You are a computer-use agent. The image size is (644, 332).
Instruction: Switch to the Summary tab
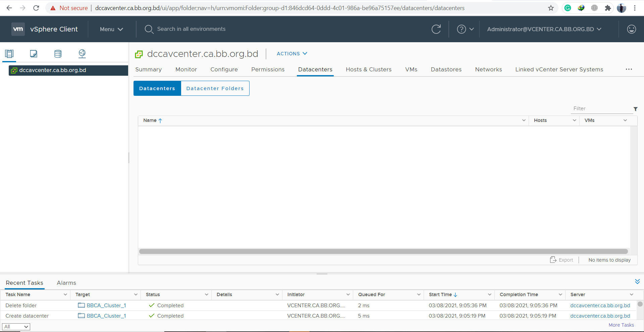[148, 69]
